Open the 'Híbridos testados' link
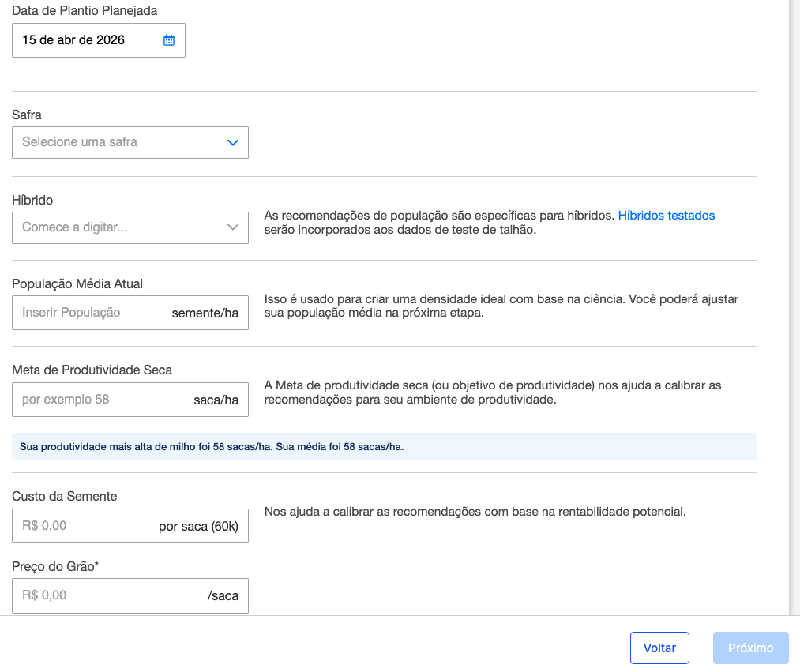 (x=666, y=215)
